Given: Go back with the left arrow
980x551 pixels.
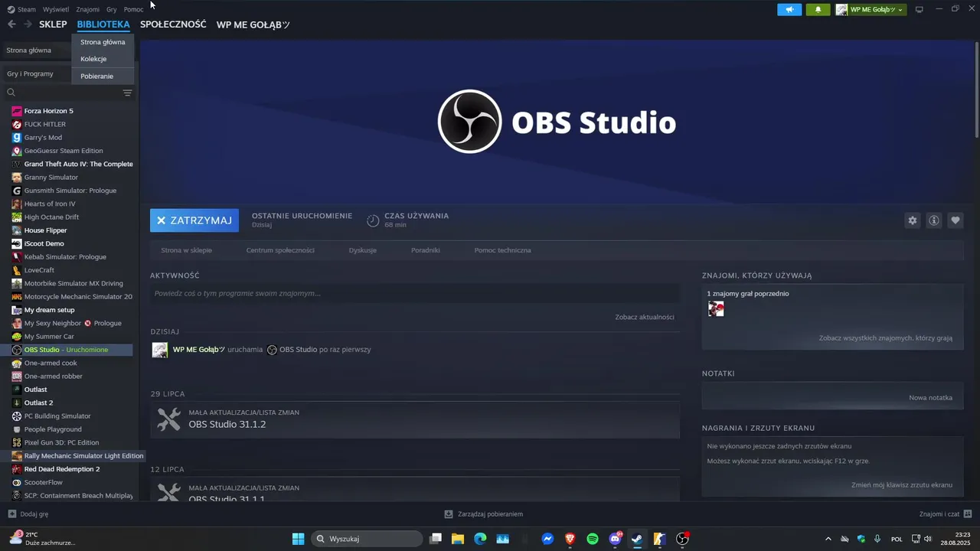Looking at the screenshot, I should (11, 24).
